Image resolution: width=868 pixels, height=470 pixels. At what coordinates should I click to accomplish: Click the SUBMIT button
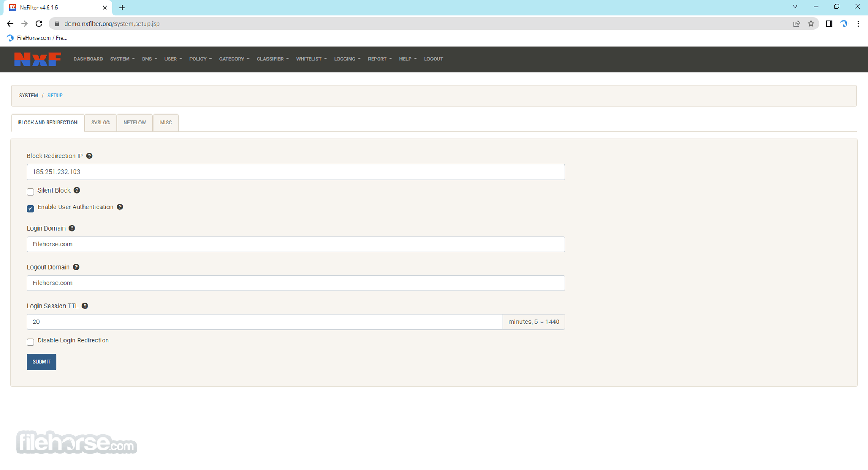[41, 362]
